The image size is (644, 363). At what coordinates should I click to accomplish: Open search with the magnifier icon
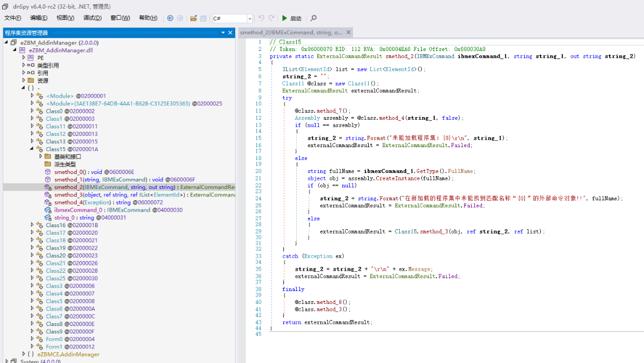[x=313, y=18]
